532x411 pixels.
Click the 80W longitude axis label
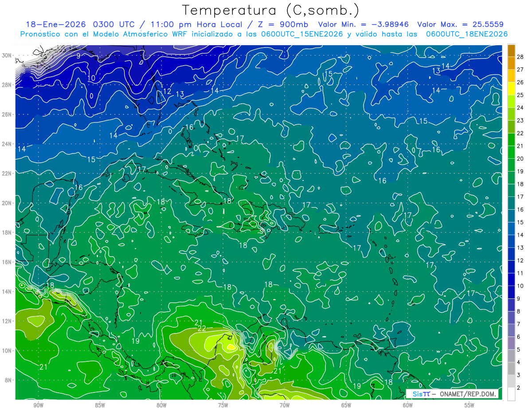[161, 405]
